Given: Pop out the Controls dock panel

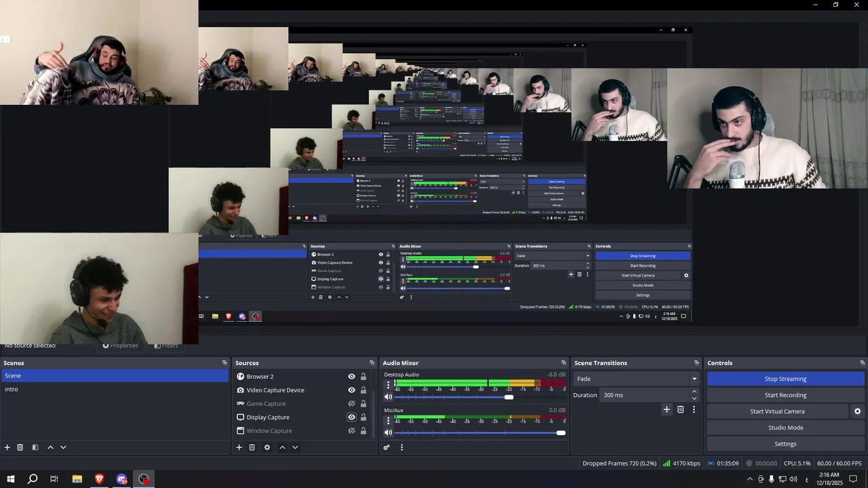Looking at the screenshot, I should [863, 363].
